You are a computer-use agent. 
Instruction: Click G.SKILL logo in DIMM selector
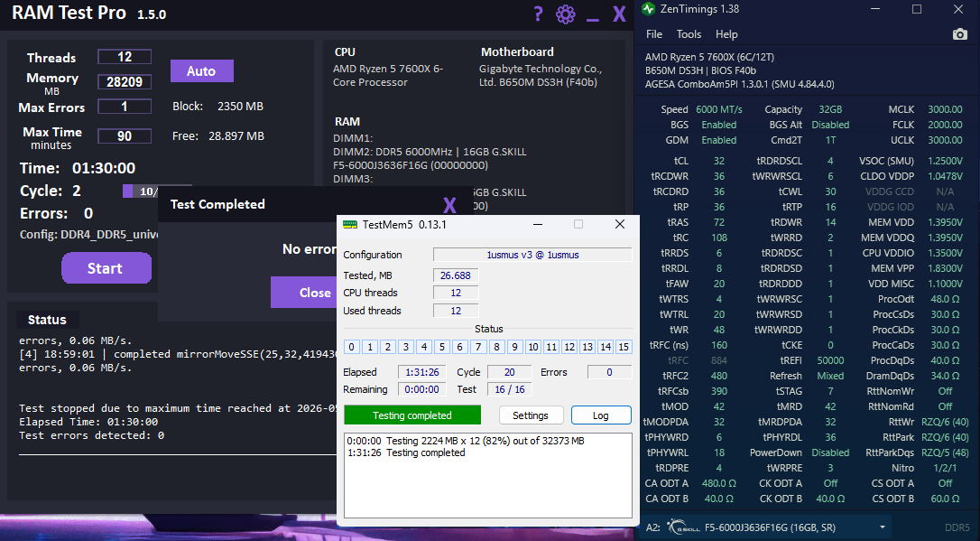point(683,527)
